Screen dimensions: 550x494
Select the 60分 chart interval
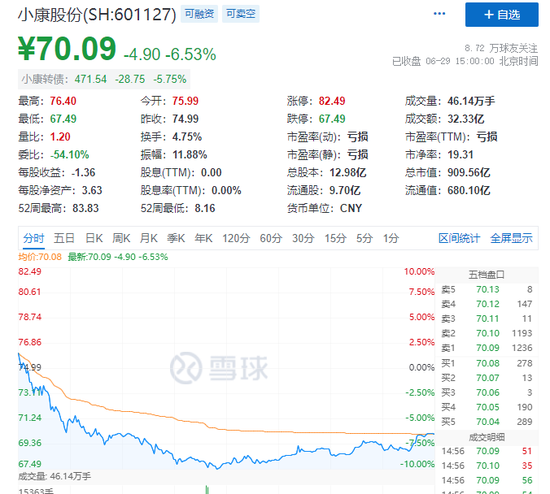(271, 239)
